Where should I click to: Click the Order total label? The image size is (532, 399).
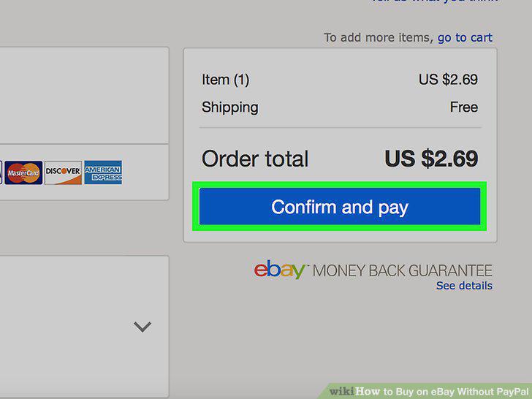pos(255,159)
